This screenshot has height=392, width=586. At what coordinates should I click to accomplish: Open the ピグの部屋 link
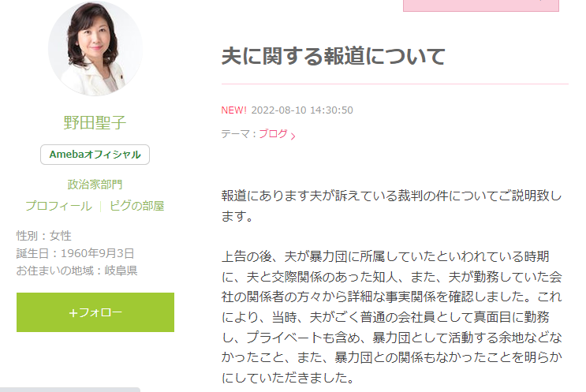click(x=136, y=206)
